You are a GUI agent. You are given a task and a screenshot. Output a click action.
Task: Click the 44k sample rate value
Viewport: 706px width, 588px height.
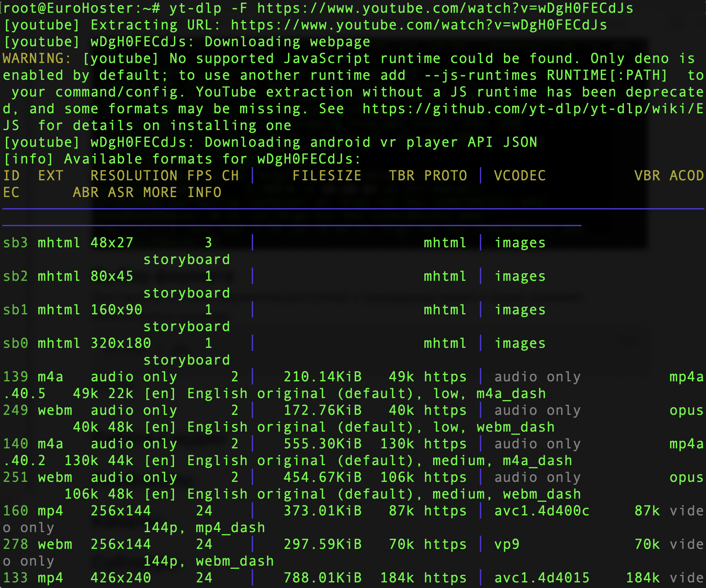point(121,460)
